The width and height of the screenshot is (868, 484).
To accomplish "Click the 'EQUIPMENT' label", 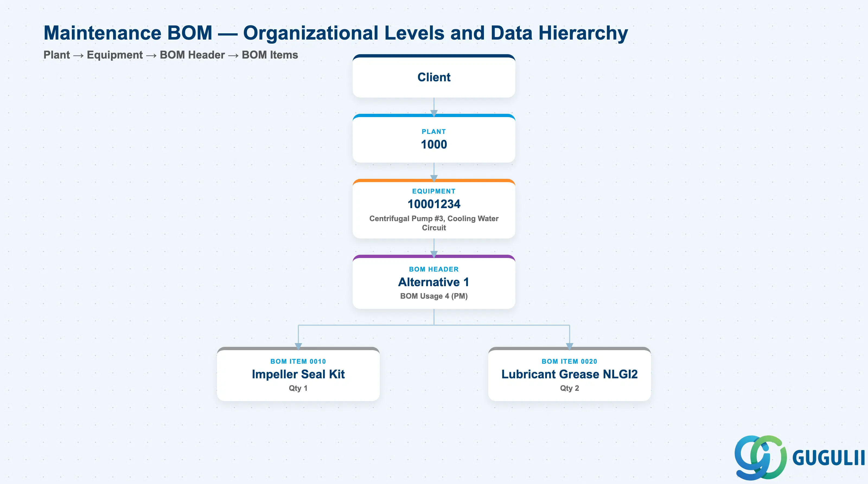I will [x=434, y=191].
